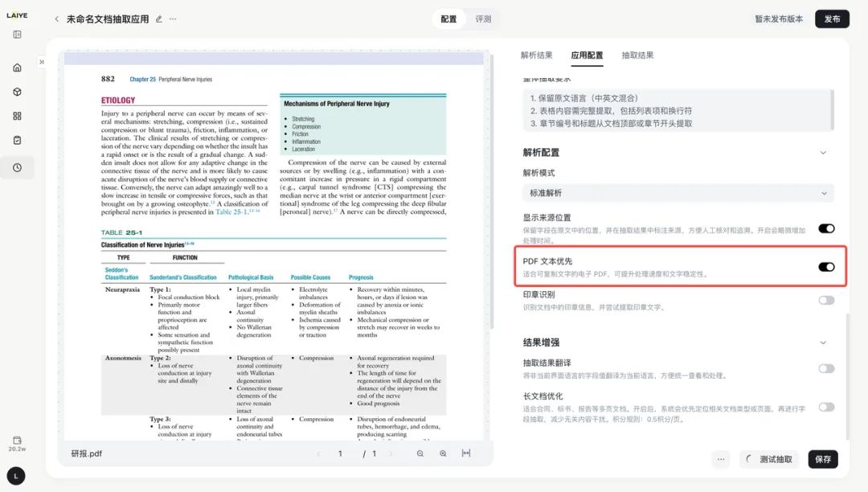Open the 标准解析 parsing mode dropdown

click(678, 193)
